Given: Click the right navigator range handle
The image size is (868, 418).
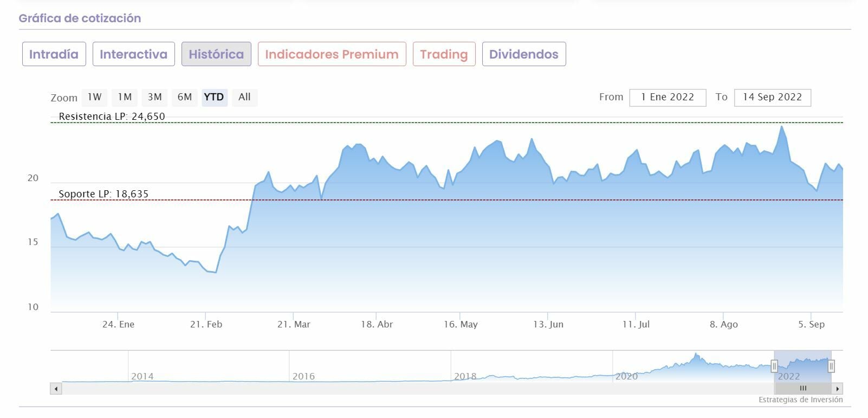Looking at the screenshot, I should point(831,366).
